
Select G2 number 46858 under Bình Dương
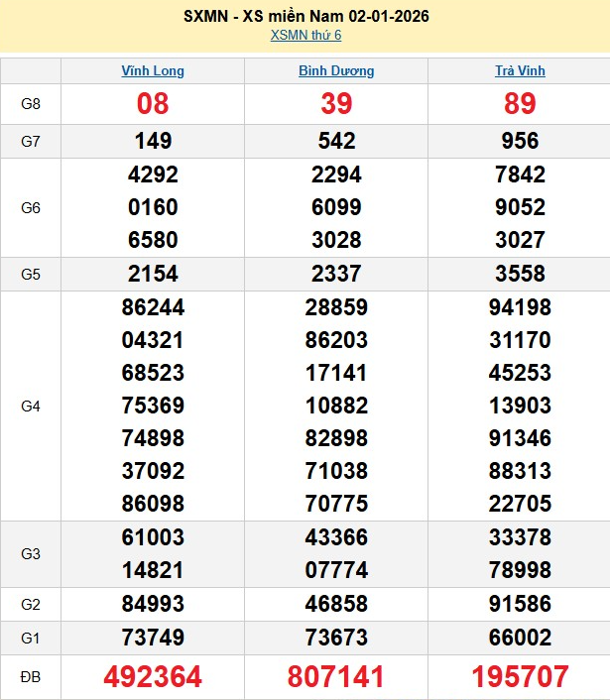click(x=336, y=604)
